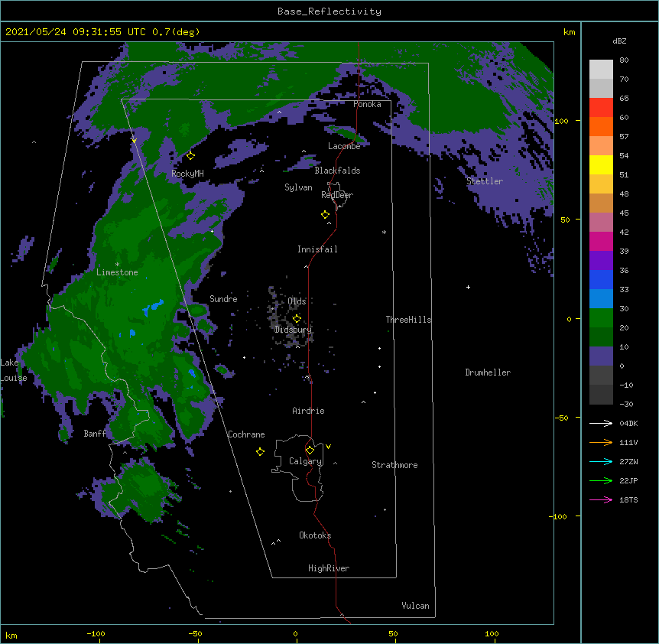Click the magenta 18TS arrow icon
The width and height of the screenshot is (659, 644).
coord(601,499)
